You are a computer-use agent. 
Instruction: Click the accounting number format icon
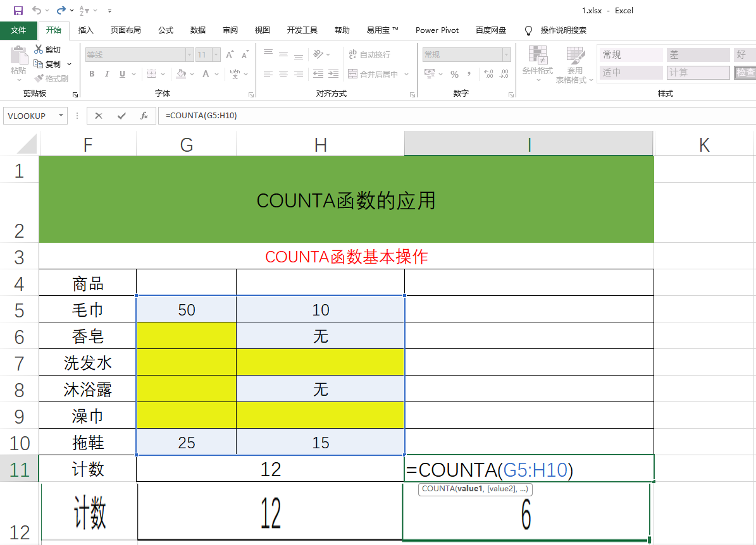[429, 74]
